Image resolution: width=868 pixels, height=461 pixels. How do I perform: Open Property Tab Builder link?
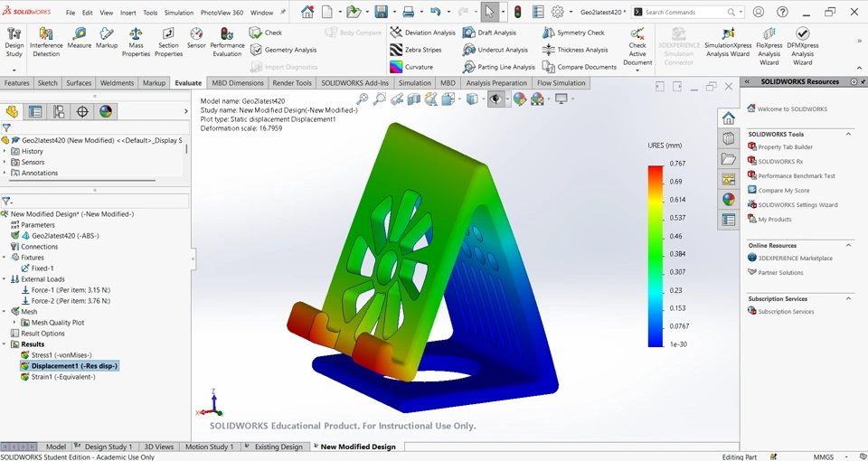(785, 147)
